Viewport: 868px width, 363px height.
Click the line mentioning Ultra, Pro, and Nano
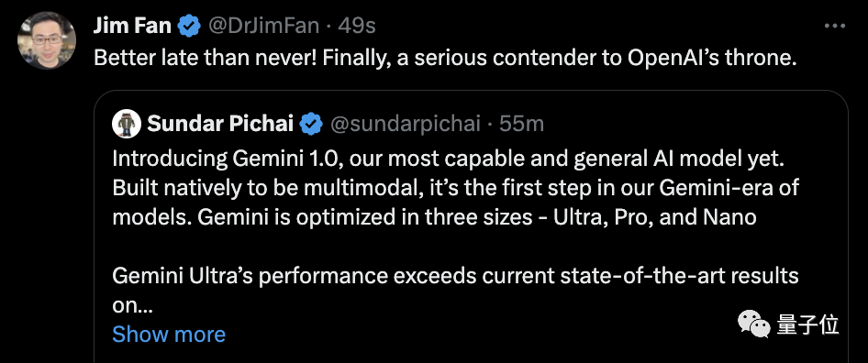click(434, 217)
